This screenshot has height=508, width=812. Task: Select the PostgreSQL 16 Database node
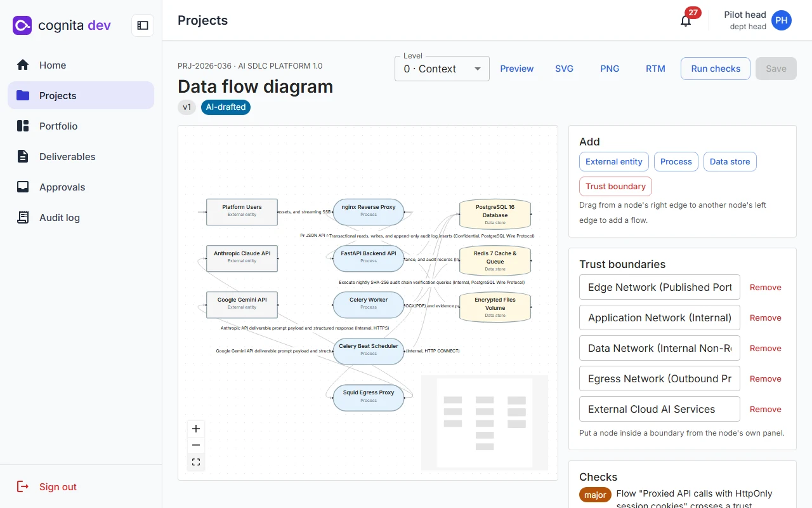tap(495, 214)
